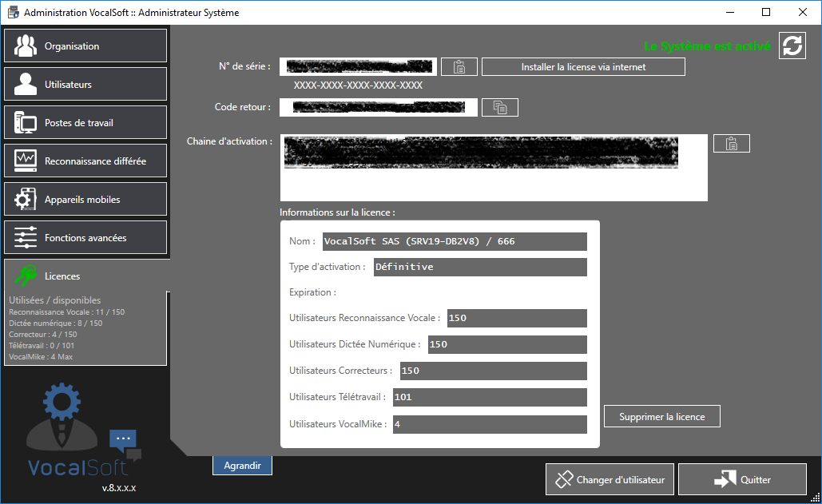Copy the Code retour value
The height and width of the screenshot is (504, 822).
(500, 107)
